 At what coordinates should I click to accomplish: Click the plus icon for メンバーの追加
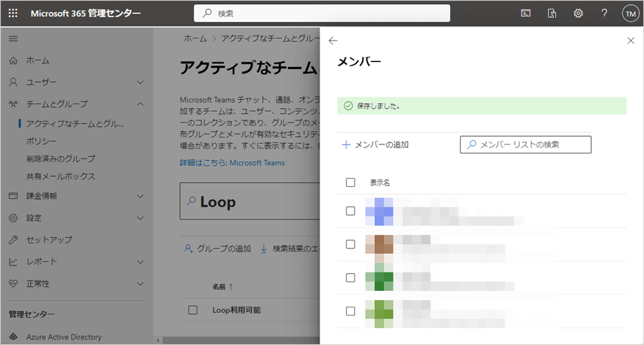(346, 144)
